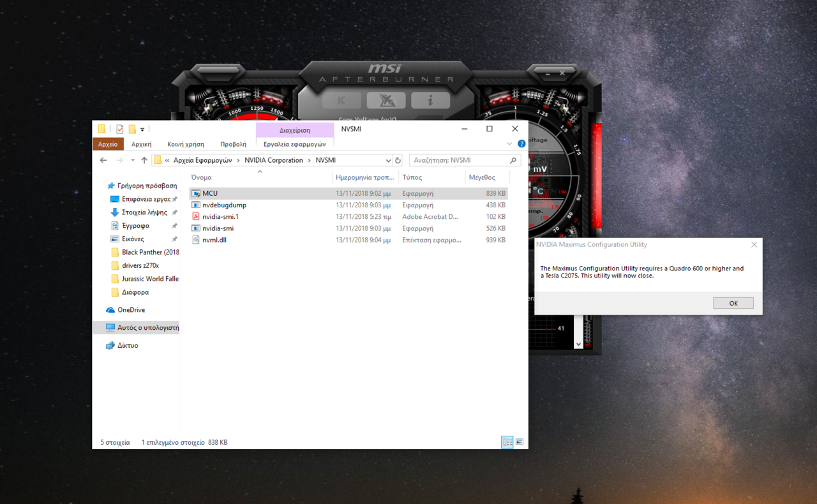Select the nvml.dll file icon

197,240
